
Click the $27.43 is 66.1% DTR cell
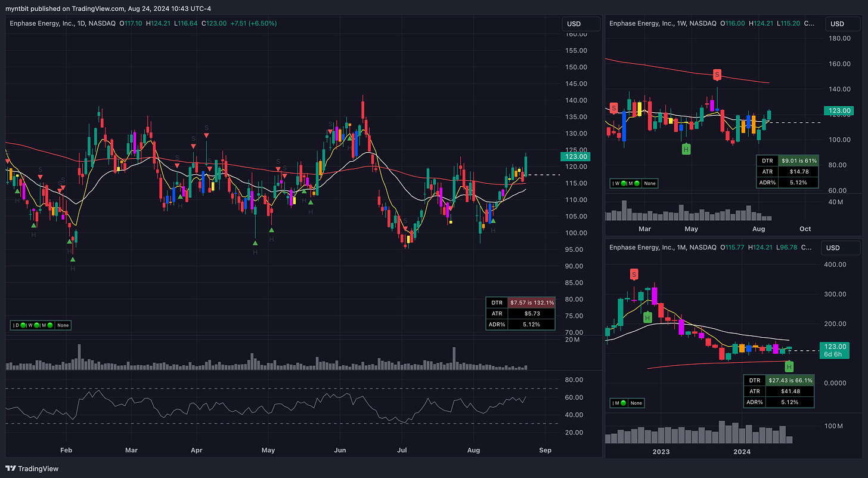(x=789, y=380)
